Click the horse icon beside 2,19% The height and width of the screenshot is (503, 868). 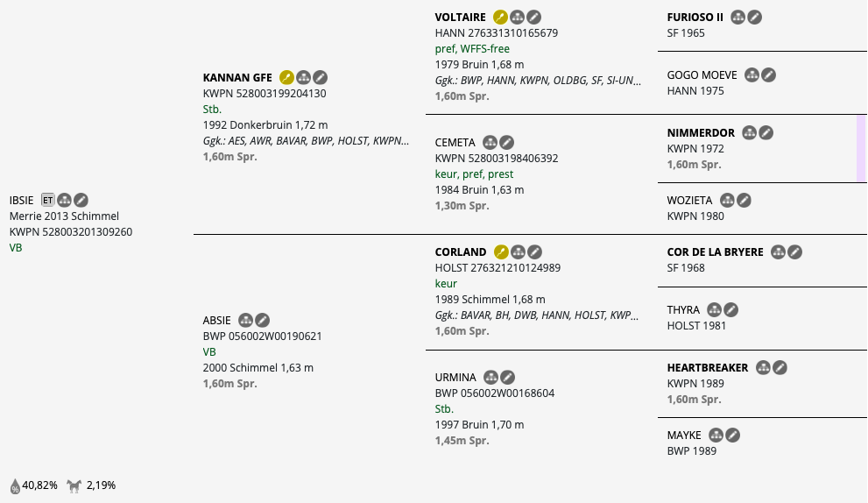click(74, 486)
